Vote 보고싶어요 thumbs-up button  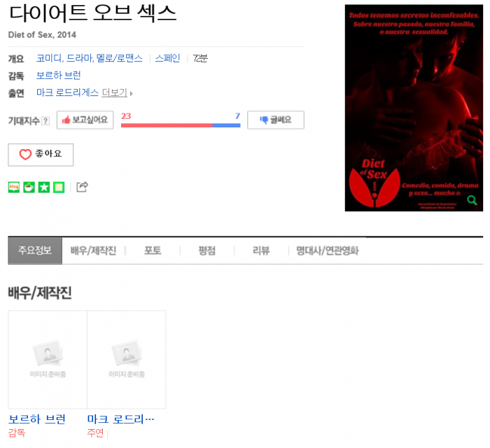click(85, 120)
